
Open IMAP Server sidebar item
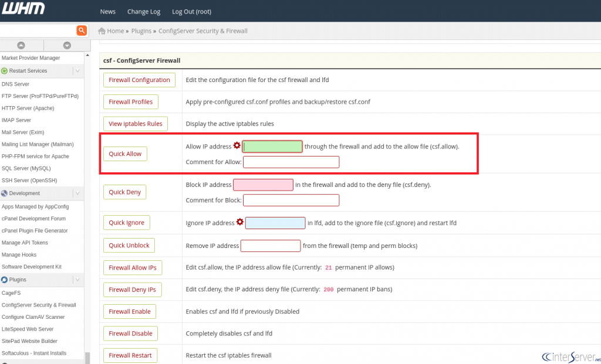click(x=16, y=120)
